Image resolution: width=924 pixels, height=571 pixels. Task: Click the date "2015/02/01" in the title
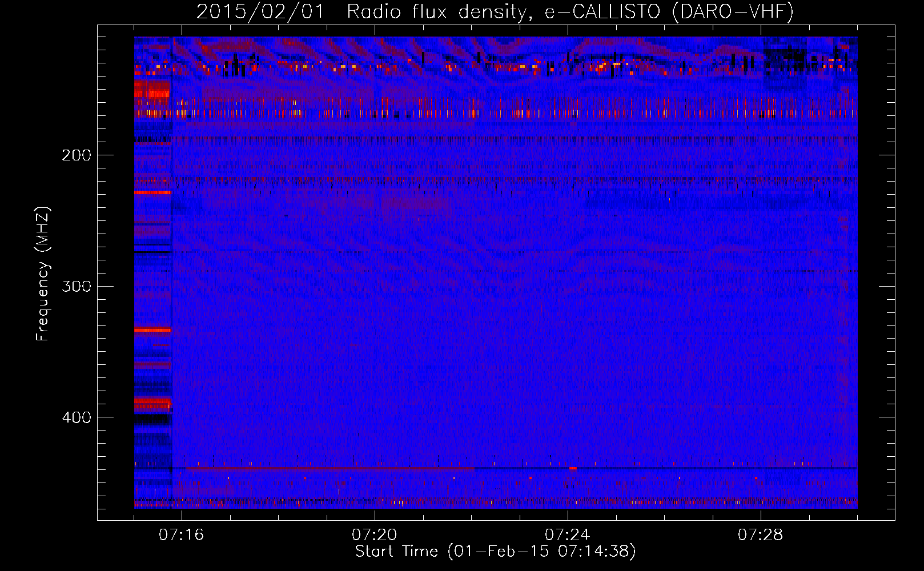tap(260, 11)
